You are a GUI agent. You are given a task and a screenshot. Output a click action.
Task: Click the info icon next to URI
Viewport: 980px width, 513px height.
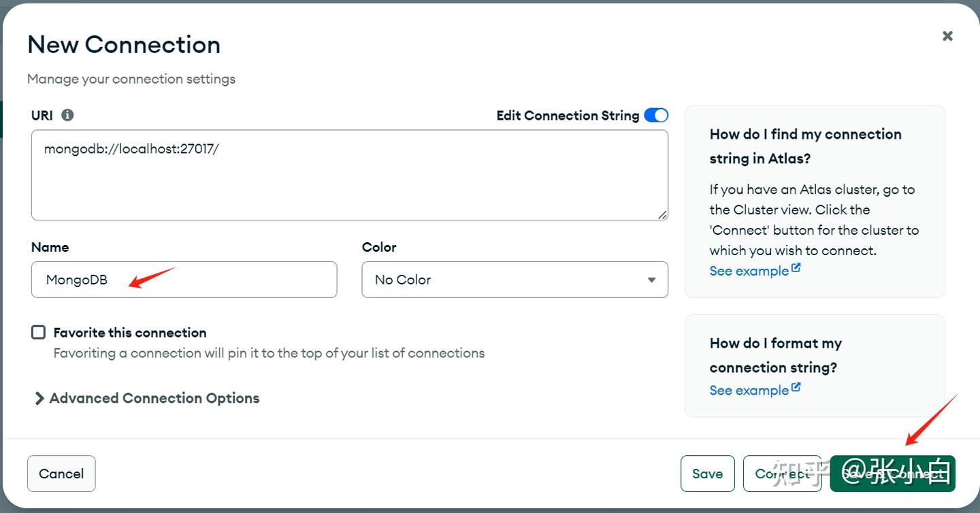(67, 115)
